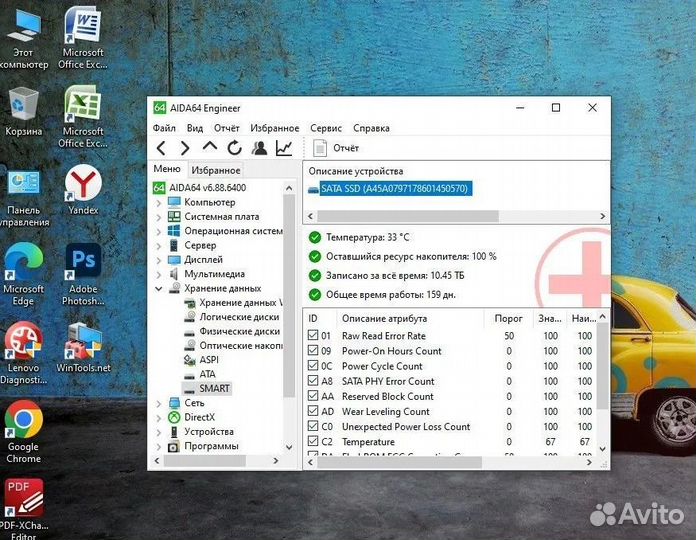Toggle the SATA PHY Error Count checkbox
696x540 pixels.
[x=313, y=381]
